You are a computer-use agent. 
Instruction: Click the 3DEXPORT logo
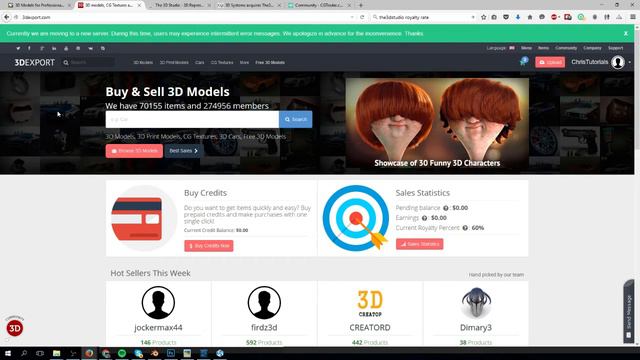[35, 62]
